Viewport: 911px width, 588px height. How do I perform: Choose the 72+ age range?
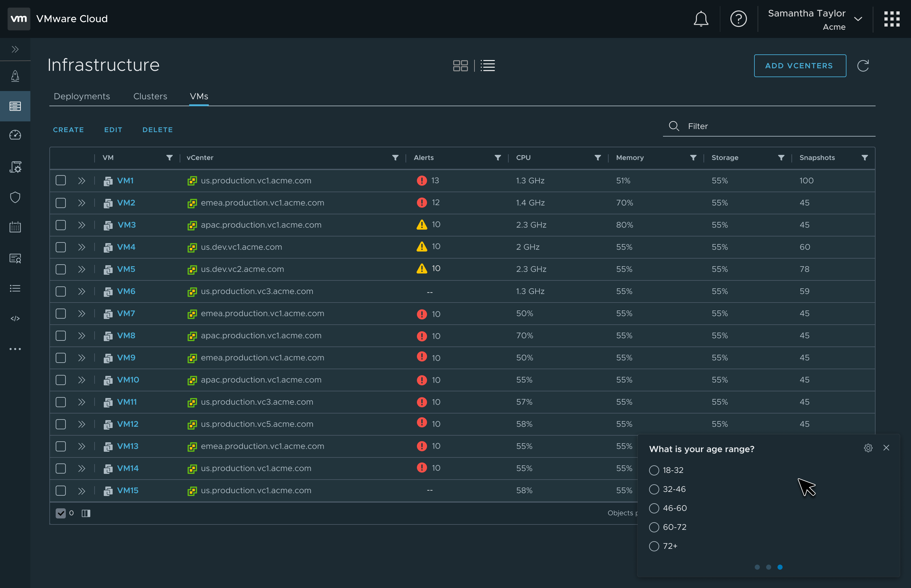pos(654,546)
